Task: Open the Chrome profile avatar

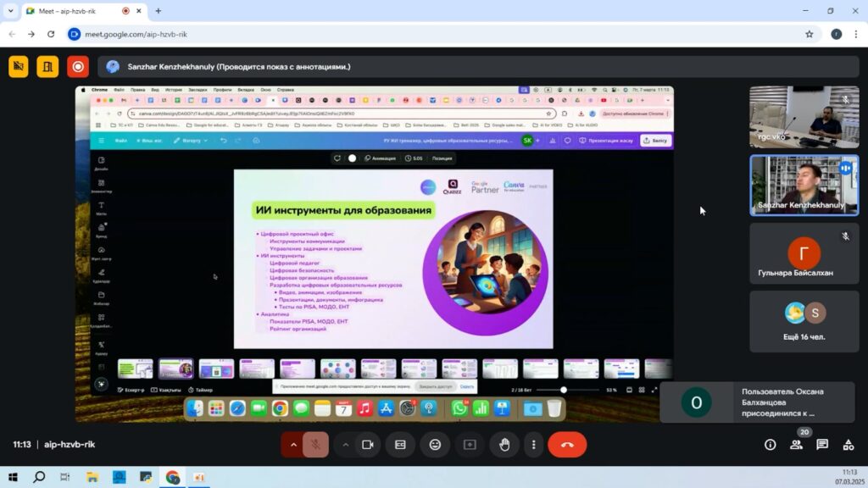Action: point(837,34)
